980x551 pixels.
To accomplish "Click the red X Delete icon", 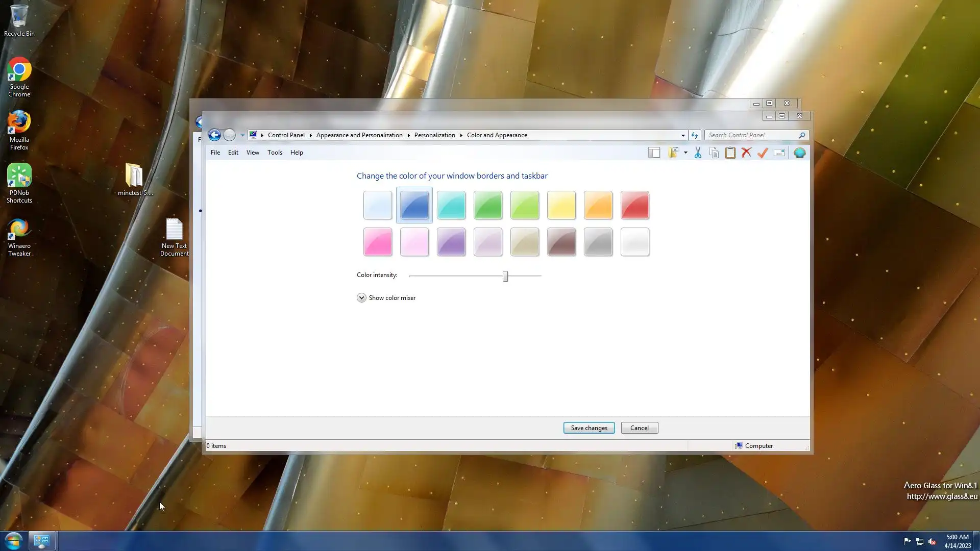I will (746, 153).
